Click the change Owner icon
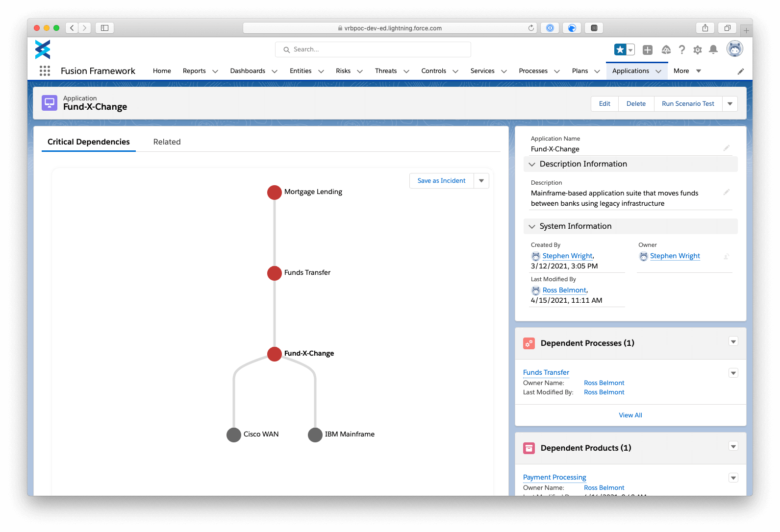The height and width of the screenshot is (532, 780). [727, 256]
